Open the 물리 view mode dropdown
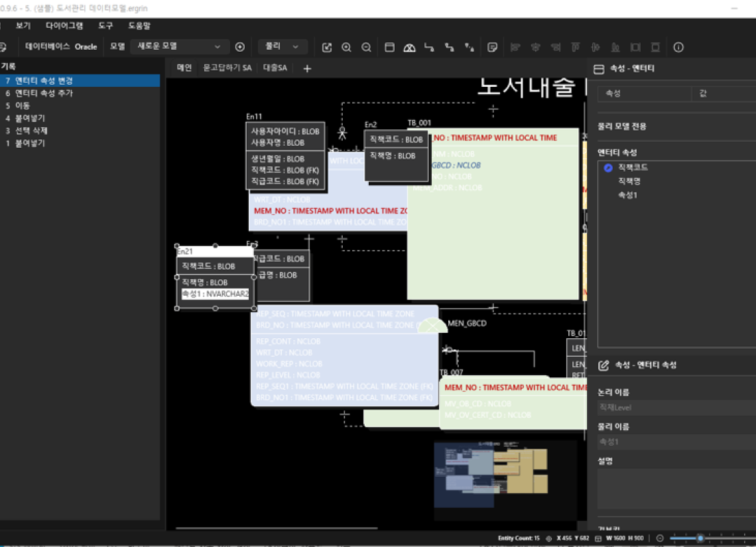 (x=282, y=47)
